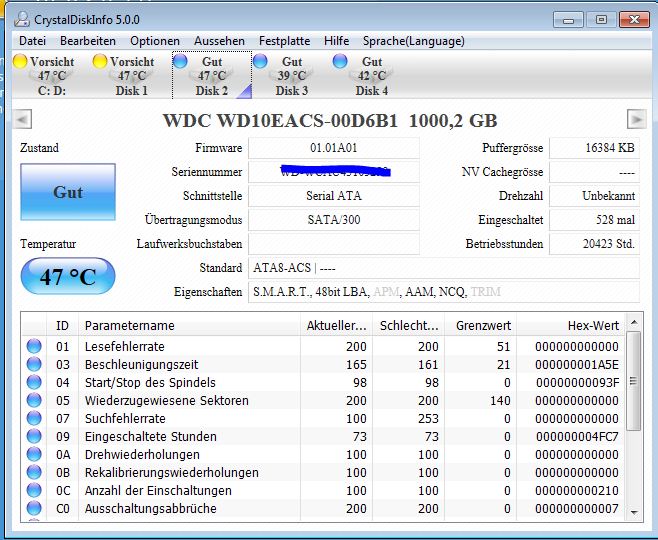
Task: Click scroll up arrow of SMART list
Action: coord(634,322)
